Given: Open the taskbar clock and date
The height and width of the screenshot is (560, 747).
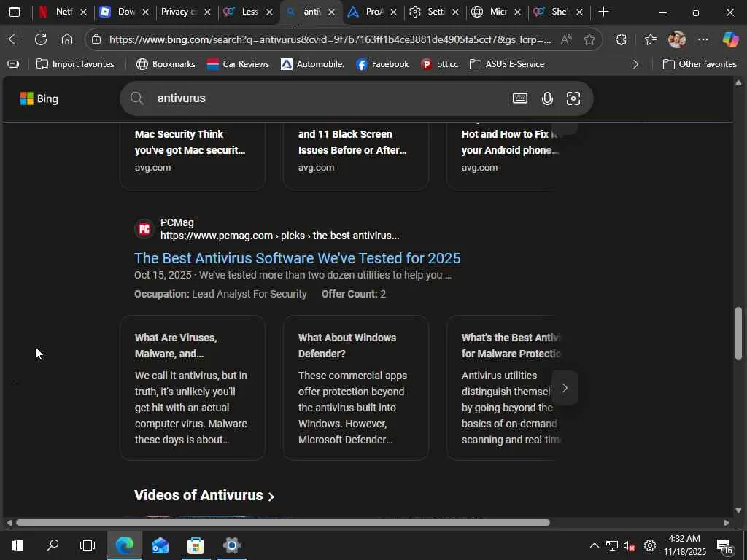Looking at the screenshot, I should (684, 545).
